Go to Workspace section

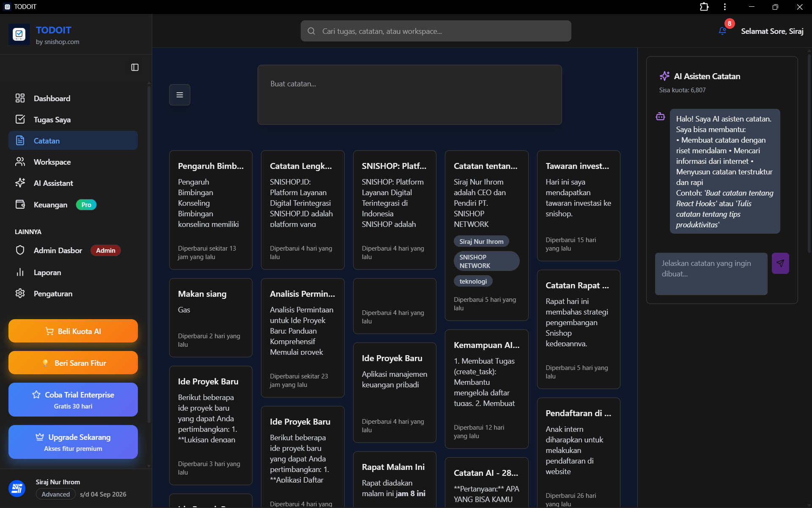click(x=52, y=162)
